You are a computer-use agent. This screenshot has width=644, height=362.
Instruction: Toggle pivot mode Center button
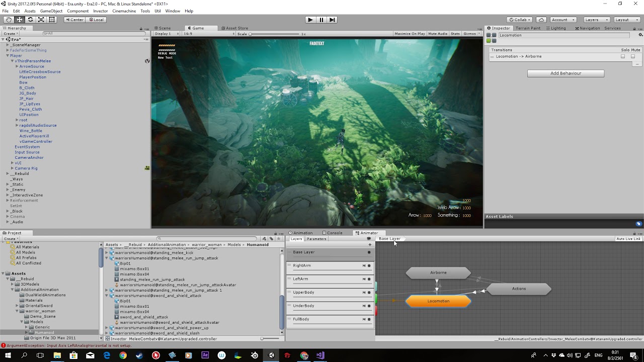(x=74, y=20)
